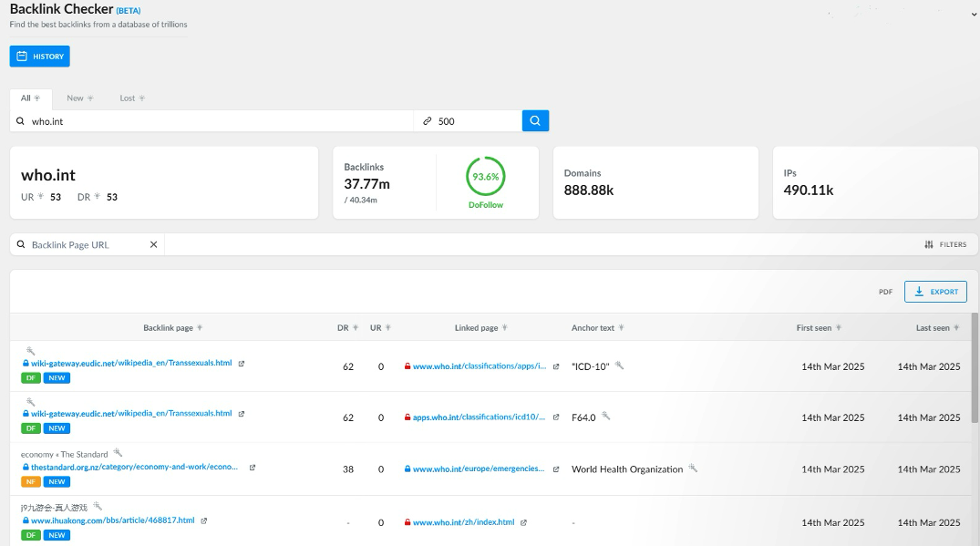Open apps.who.int/classifications/icd10 linked page
The width and height of the screenshot is (980, 546).
coord(479,417)
